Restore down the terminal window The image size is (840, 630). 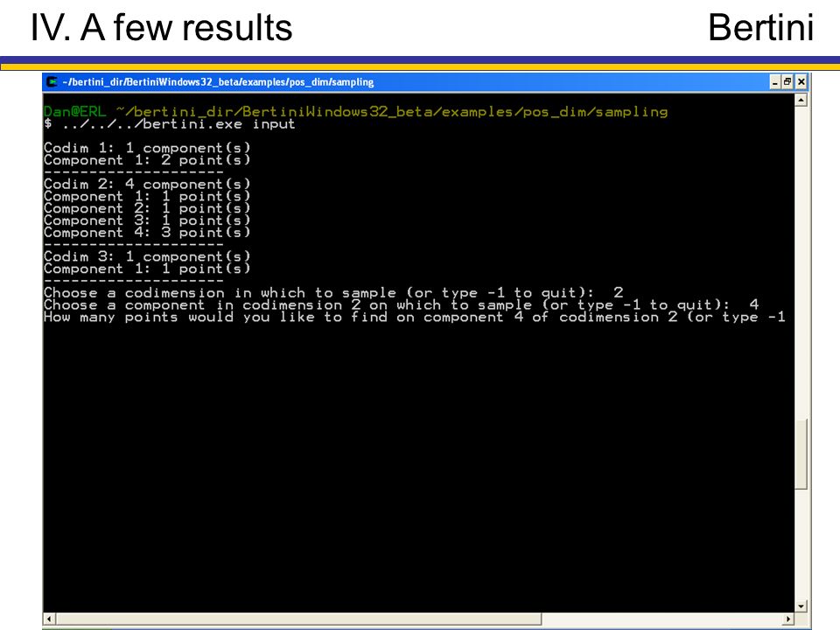point(787,82)
